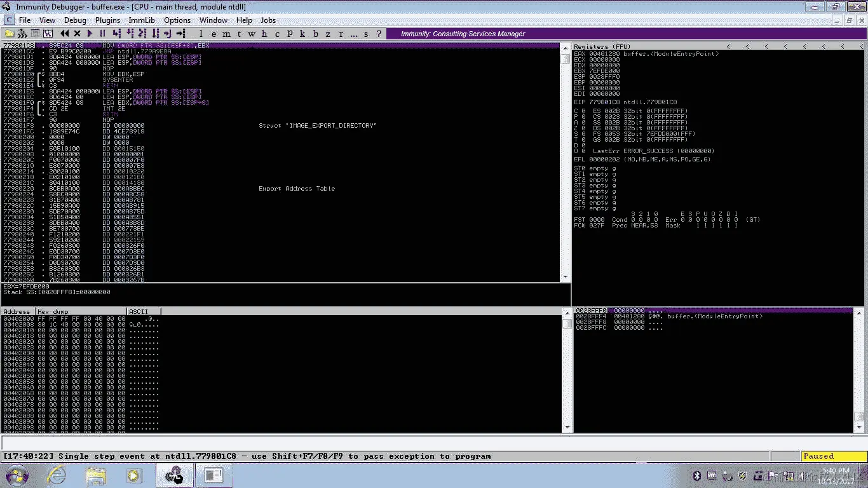Click the Close program (X) toolbar icon
Viewport: 868px width, 488px height.
click(77, 33)
